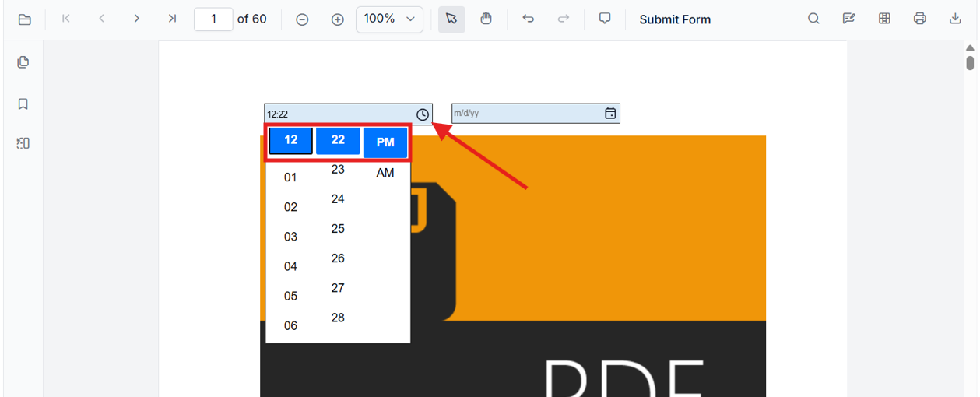This screenshot has height=397, width=980.
Task: Print the PDF document
Action: click(x=920, y=19)
